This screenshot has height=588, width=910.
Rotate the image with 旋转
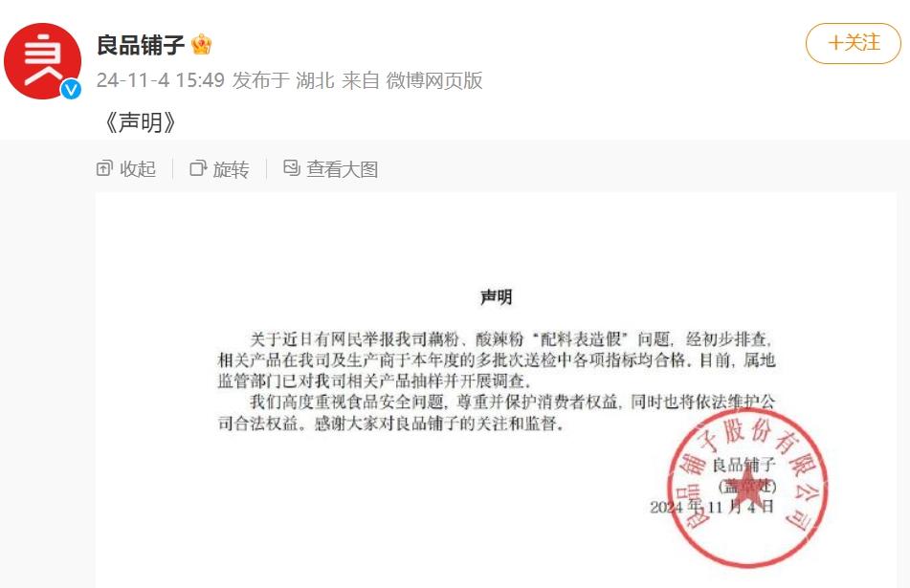coord(219,168)
